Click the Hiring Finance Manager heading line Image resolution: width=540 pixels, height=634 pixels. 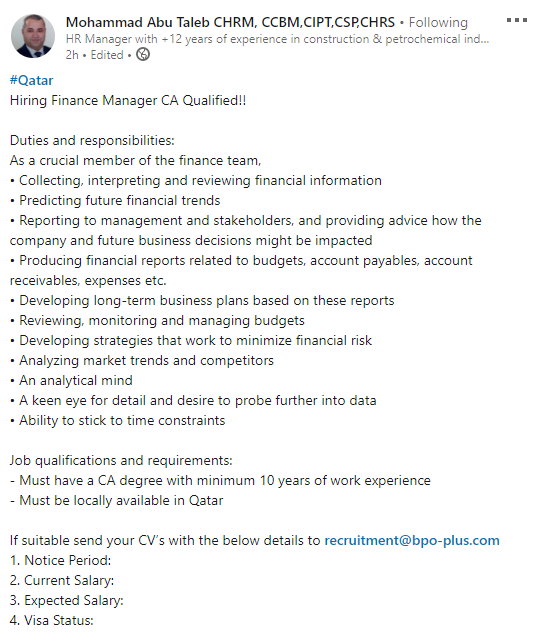pyautogui.click(x=128, y=100)
